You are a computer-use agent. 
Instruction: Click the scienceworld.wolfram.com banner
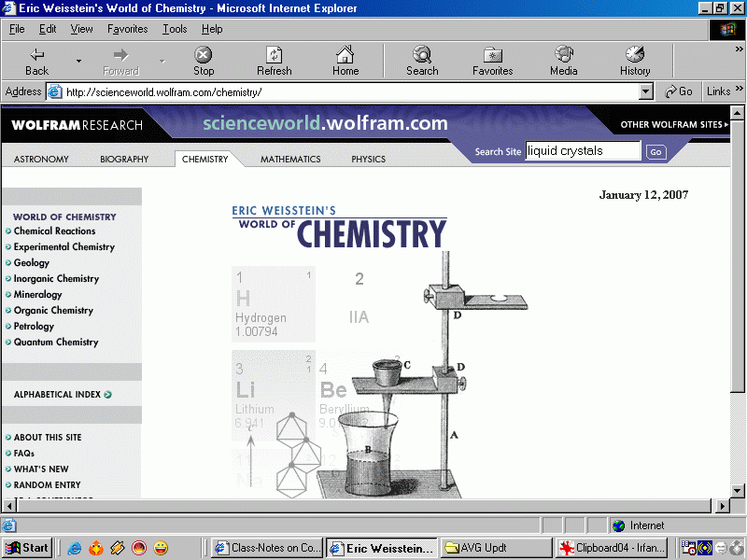[325, 123]
